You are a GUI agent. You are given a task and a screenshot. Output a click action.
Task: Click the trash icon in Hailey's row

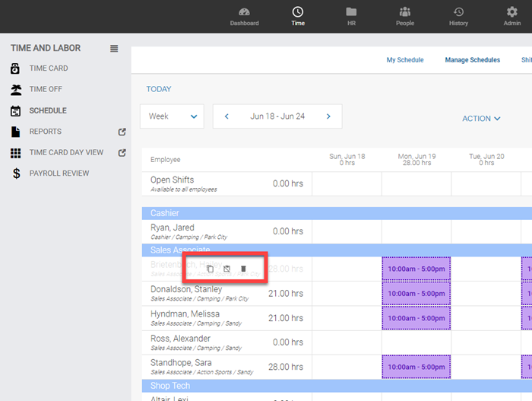click(x=243, y=269)
